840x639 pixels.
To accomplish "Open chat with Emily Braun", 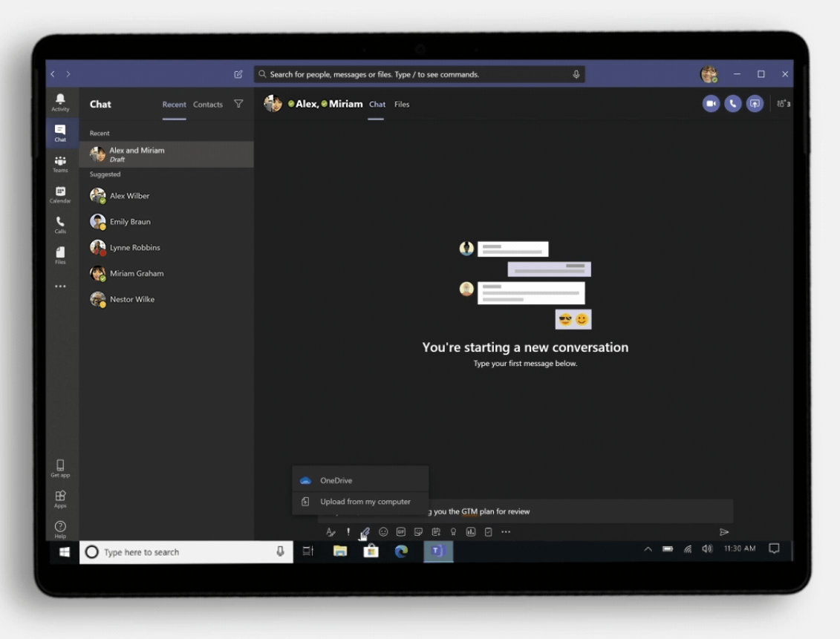I will tap(130, 222).
